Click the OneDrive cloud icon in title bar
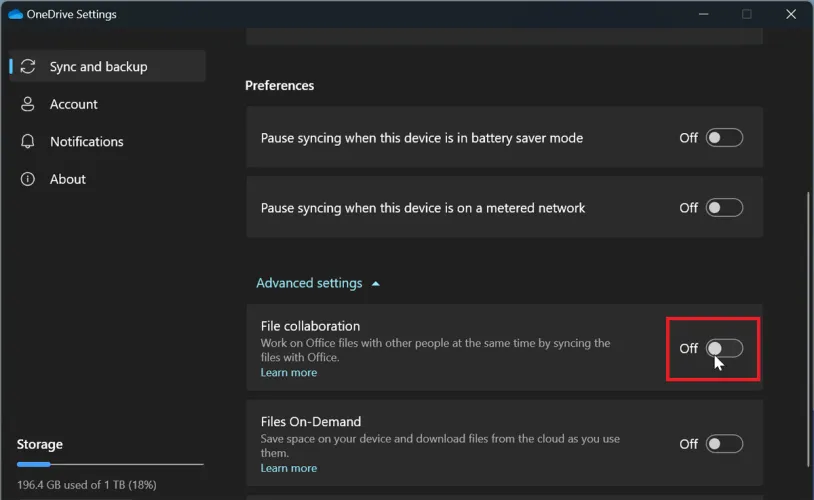 (x=15, y=14)
